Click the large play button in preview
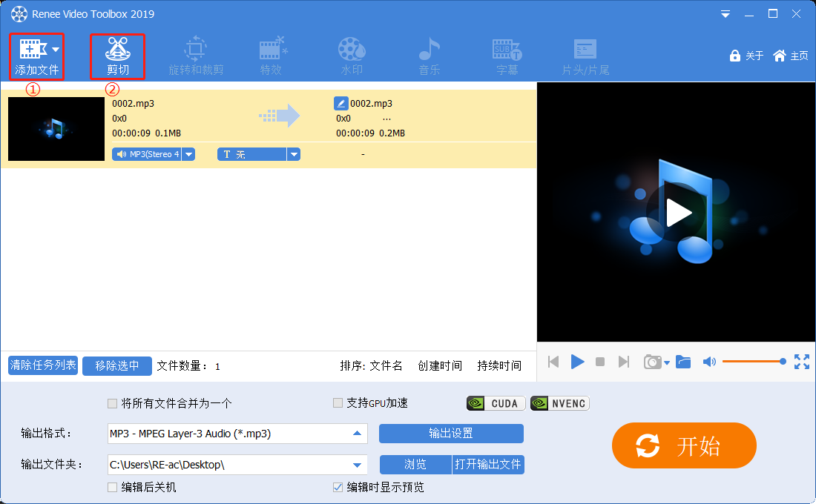The image size is (816, 504). tap(676, 212)
